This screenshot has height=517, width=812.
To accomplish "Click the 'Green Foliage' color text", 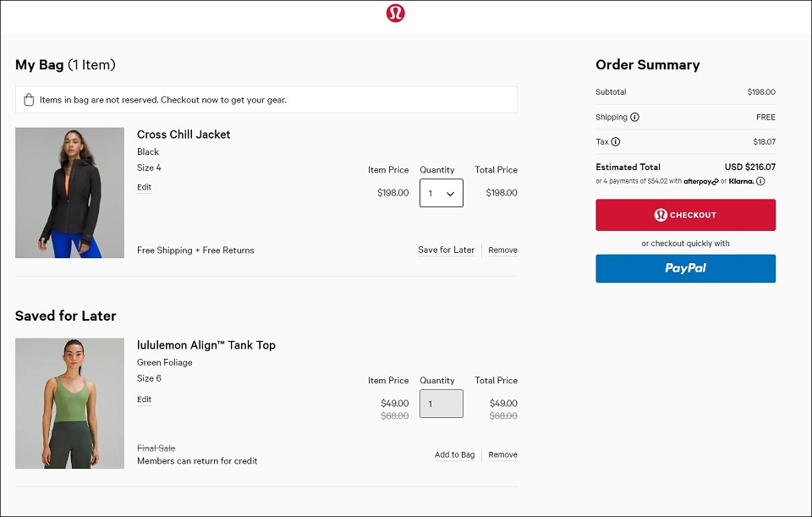I will point(165,362).
